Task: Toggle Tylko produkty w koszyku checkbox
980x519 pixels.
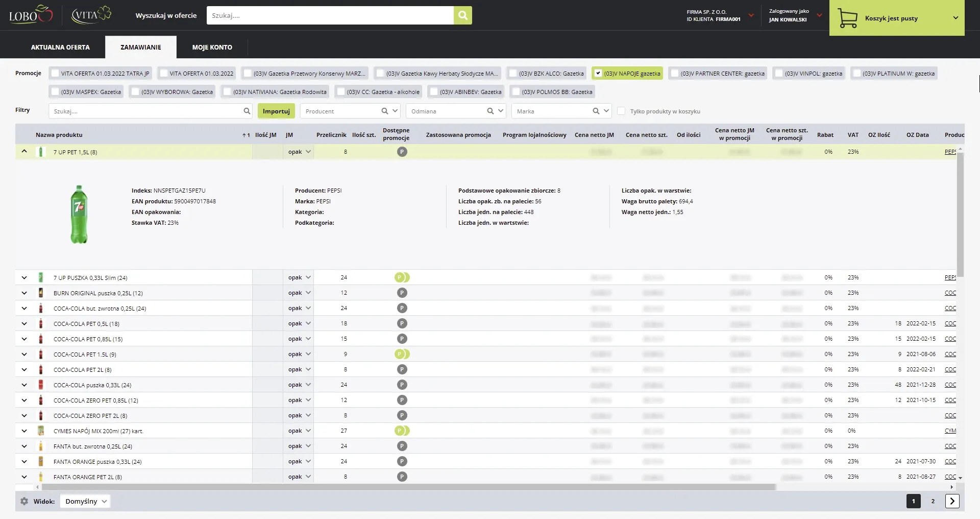Action: 621,111
